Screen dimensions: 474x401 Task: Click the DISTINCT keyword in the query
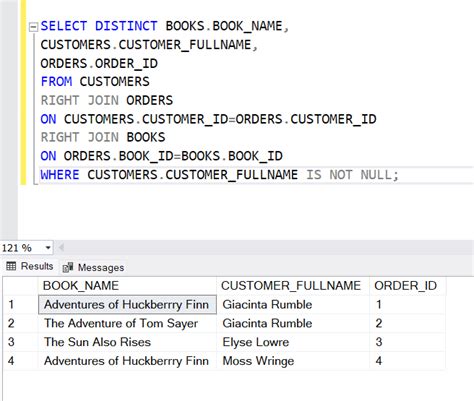pyautogui.click(x=126, y=26)
